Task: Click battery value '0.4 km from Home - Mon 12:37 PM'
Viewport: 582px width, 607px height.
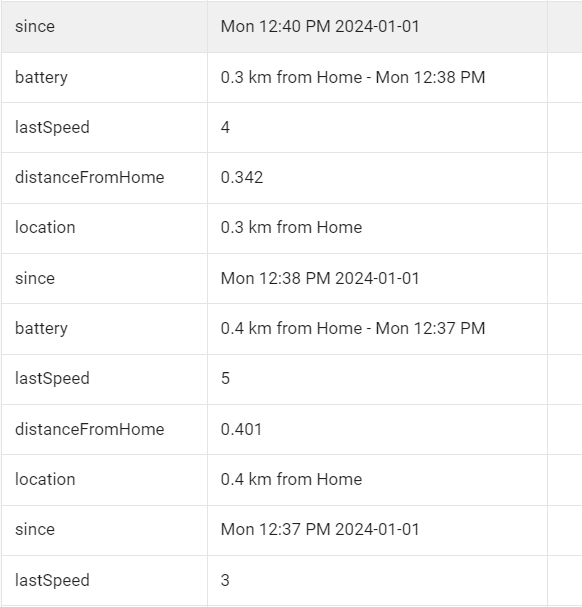Action: [353, 329]
